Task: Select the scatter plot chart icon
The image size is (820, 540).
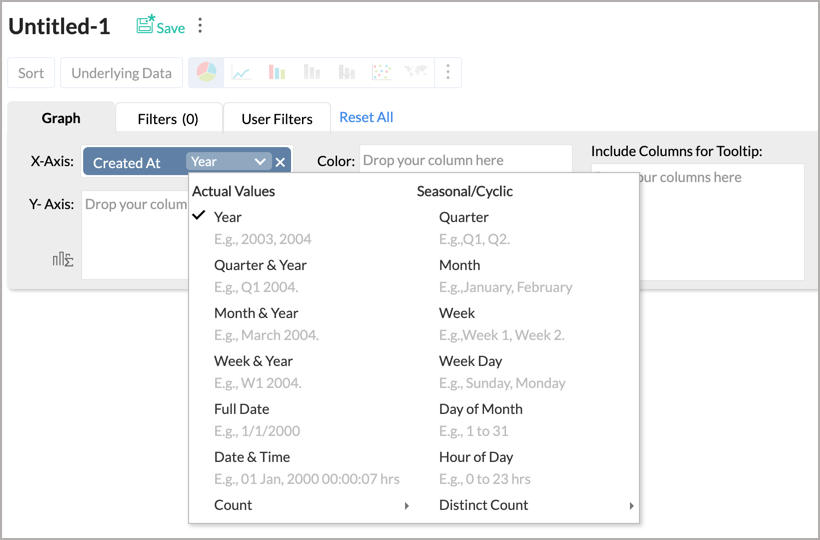Action: tap(380, 72)
